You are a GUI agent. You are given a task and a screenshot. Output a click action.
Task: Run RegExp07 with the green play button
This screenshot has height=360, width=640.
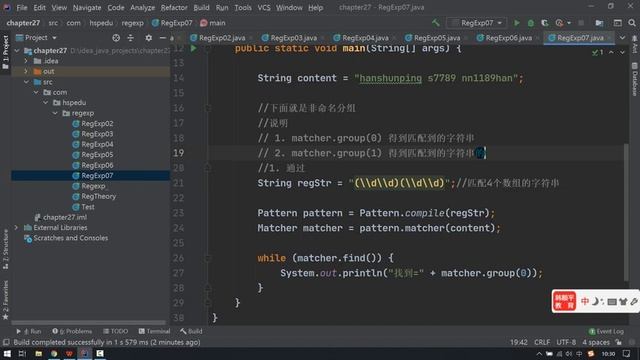click(517, 23)
